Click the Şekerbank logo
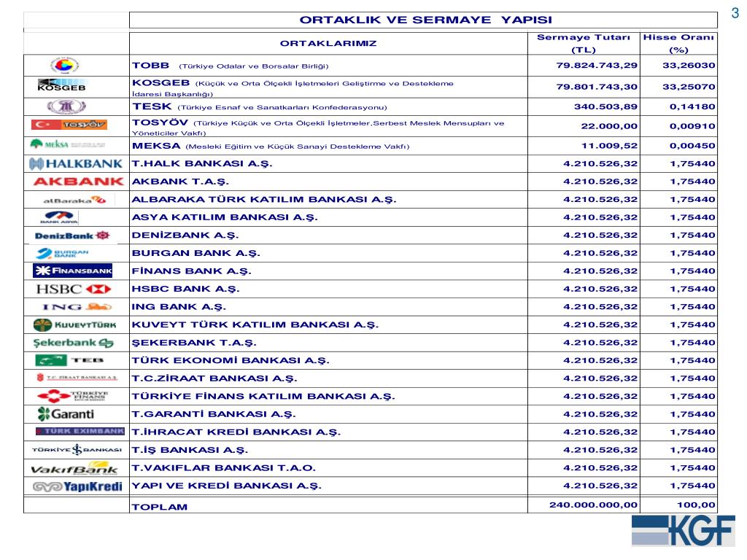 tap(74, 343)
